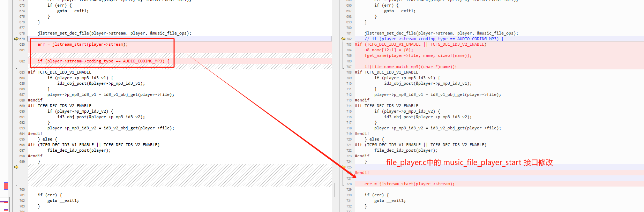Click the commented '// if (player->stream->coding_type' line on right
This screenshot has width=644, height=212.
[434, 39]
